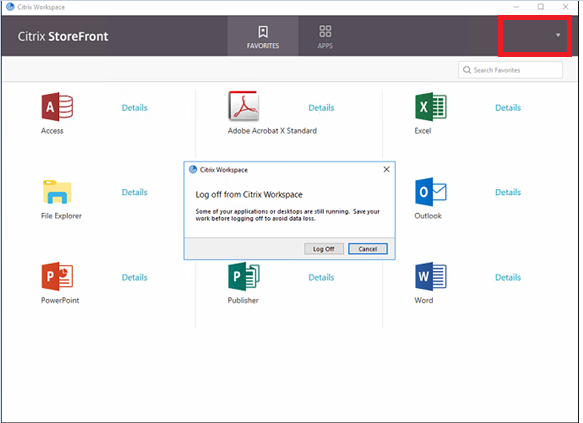Launch the Access app icon
Image resolution: width=583 pixels, height=423 pixels.
(x=57, y=107)
